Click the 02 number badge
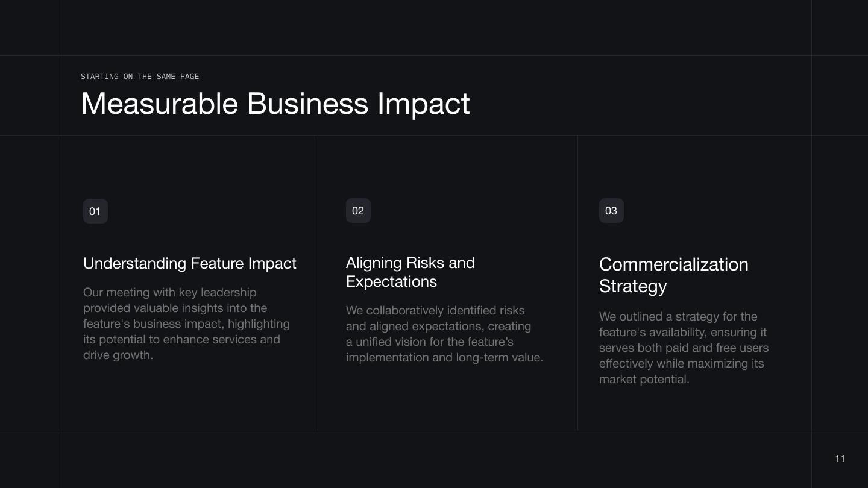This screenshot has height=488, width=868. [x=358, y=211]
